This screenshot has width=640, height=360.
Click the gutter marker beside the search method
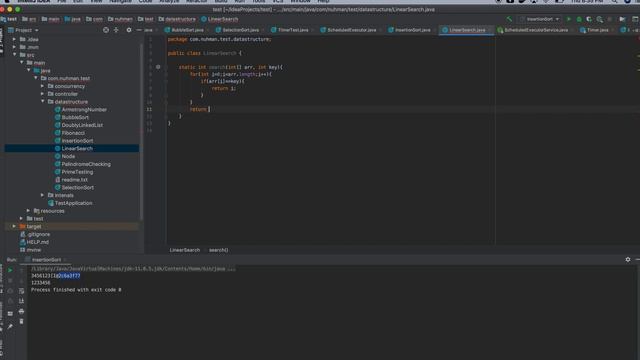point(158,67)
